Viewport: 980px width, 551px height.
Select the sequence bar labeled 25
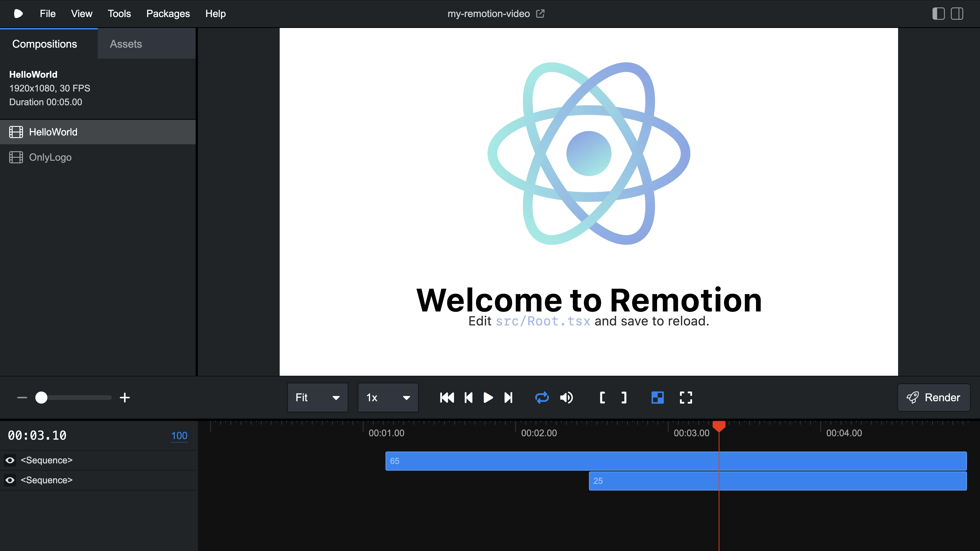[778, 481]
